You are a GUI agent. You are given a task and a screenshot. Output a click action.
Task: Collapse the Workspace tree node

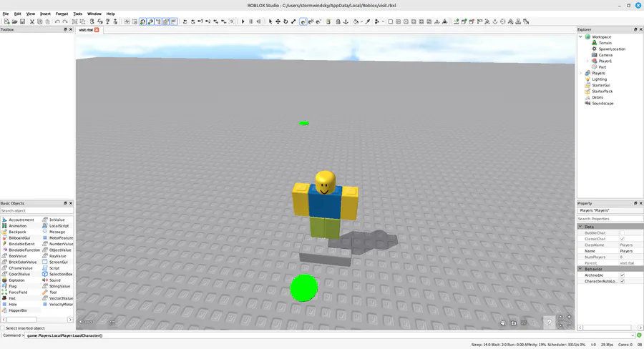click(581, 37)
